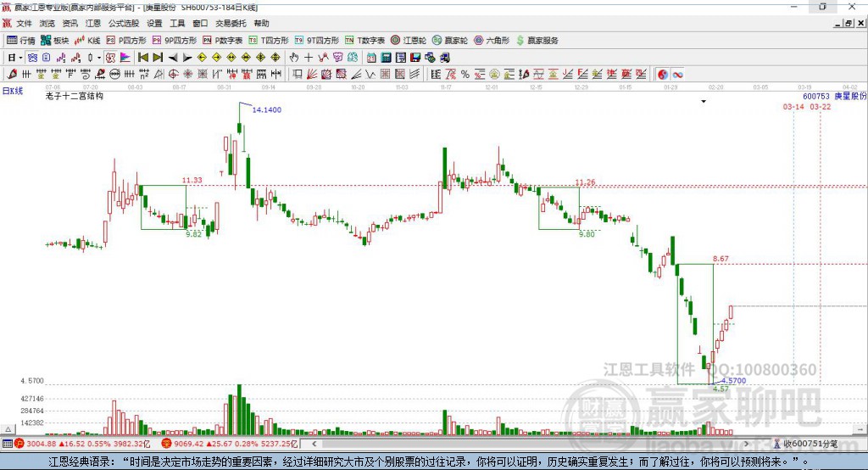The width and height of the screenshot is (868, 470).
Task: Open the P四方形 tool
Action: pyautogui.click(x=126, y=41)
